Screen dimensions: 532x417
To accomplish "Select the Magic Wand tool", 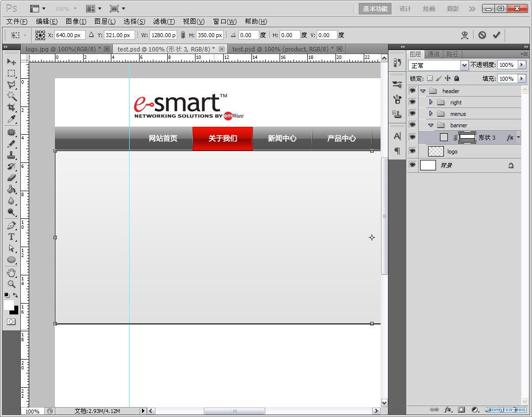I will pyautogui.click(x=11, y=96).
